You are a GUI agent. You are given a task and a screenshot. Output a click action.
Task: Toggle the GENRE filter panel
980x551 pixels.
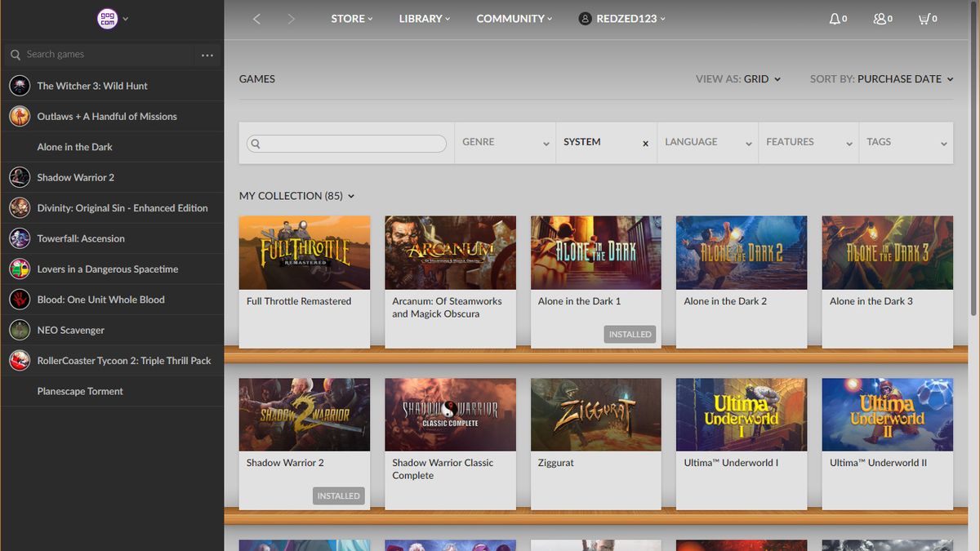click(504, 141)
